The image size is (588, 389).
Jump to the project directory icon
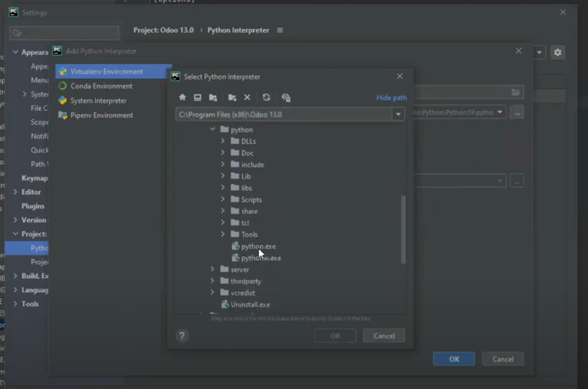pyautogui.click(x=213, y=98)
